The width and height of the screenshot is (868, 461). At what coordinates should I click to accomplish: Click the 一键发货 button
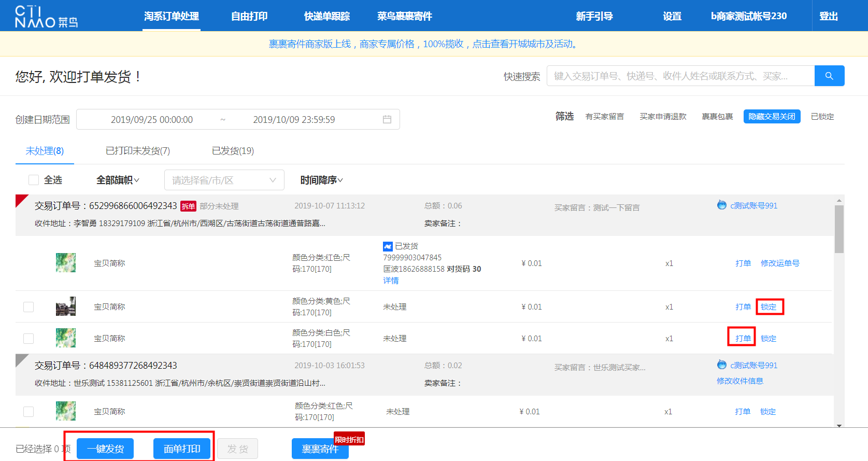[105, 449]
